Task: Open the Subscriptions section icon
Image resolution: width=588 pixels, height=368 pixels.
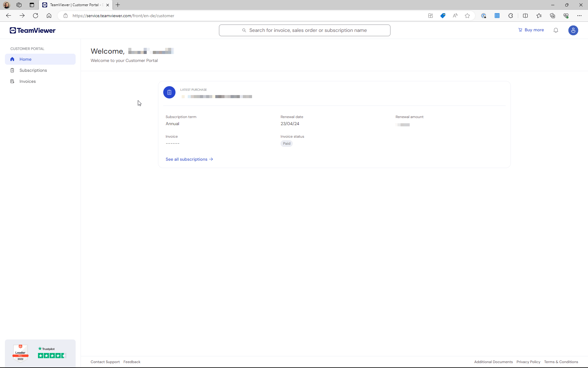Action: [12, 70]
